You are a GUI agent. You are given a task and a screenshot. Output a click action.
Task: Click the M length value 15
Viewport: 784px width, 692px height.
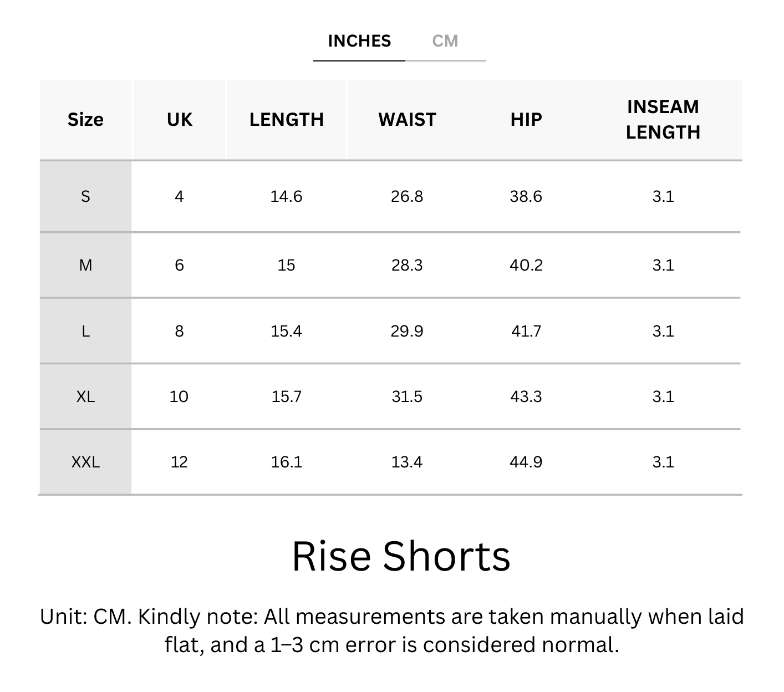[286, 265]
